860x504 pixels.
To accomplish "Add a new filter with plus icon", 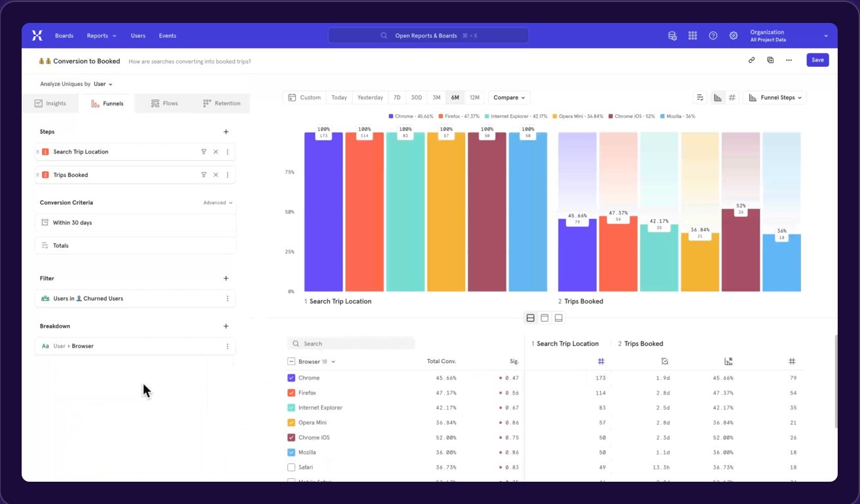I will coord(226,279).
